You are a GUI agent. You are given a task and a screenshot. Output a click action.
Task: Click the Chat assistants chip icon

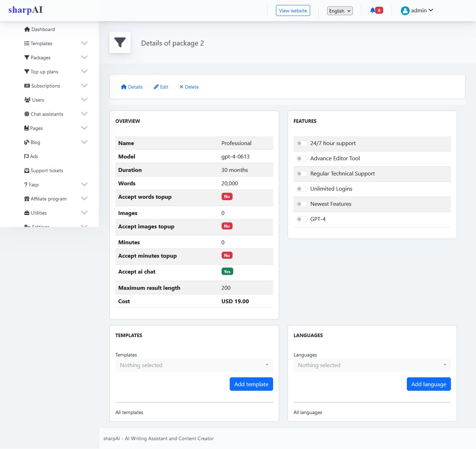26,114
